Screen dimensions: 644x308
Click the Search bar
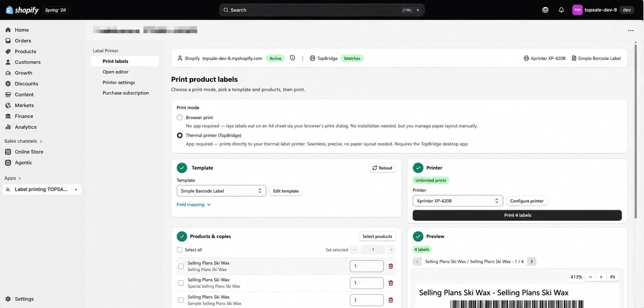tap(322, 10)
